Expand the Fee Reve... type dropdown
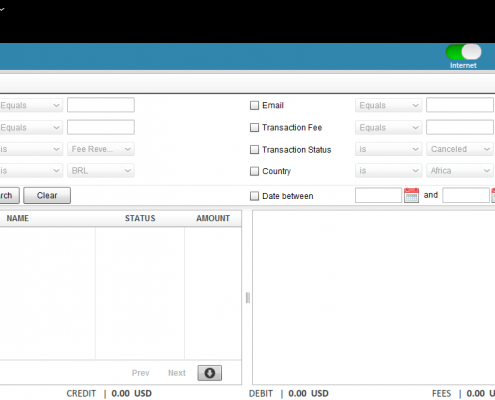 tap(101, 149)
